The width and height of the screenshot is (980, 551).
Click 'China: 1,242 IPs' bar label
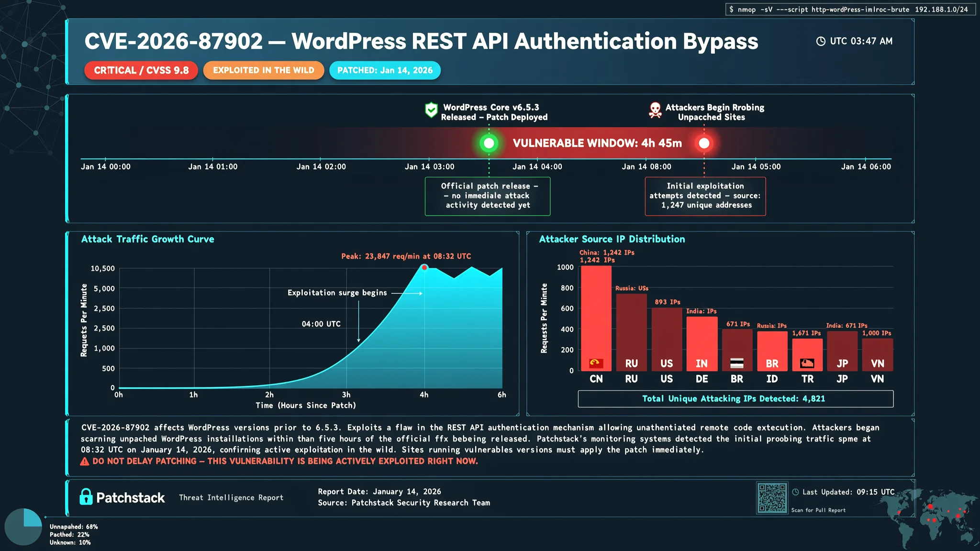[x=607, y=253]
